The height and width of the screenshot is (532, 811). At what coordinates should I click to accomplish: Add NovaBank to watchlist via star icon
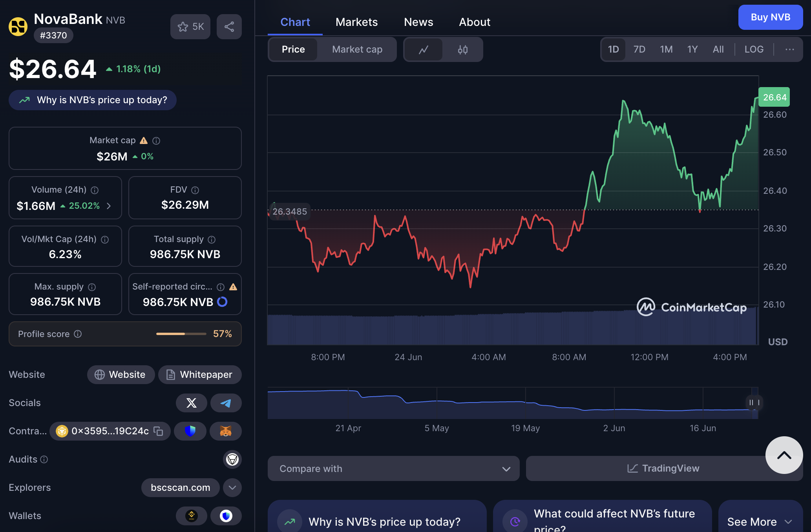coord(190,27)
